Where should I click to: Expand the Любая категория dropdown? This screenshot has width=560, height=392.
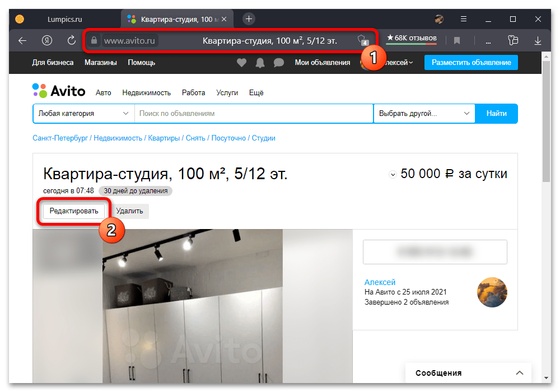83,114
